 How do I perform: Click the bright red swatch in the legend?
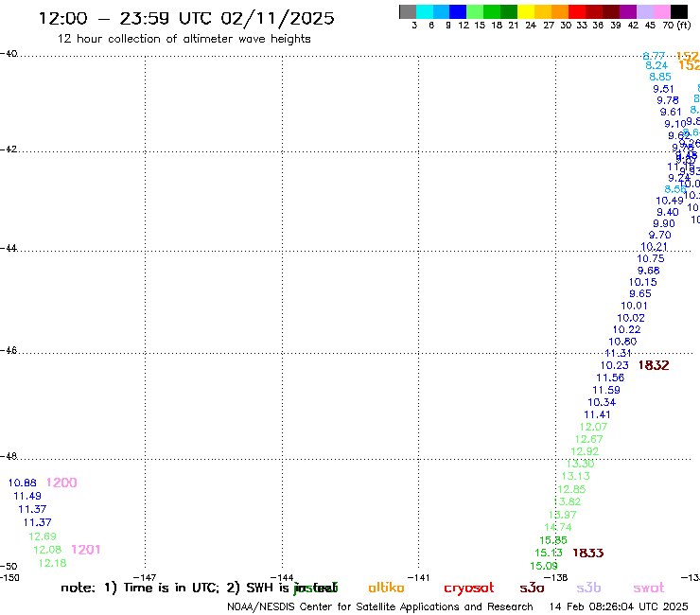577,11
